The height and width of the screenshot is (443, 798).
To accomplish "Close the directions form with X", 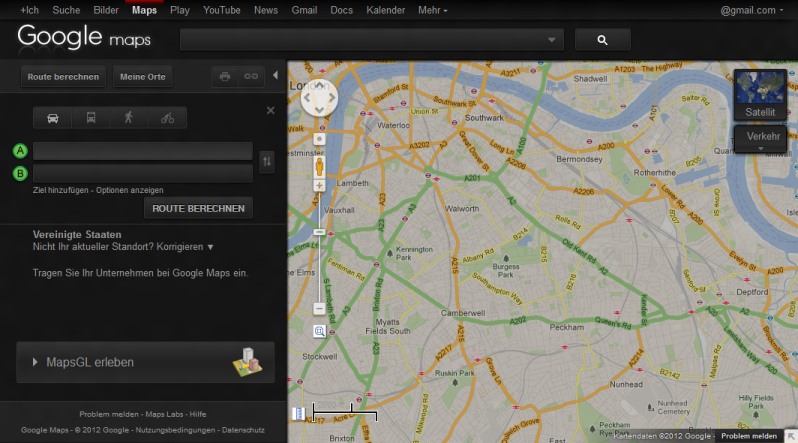I will (x=271, y=110).
